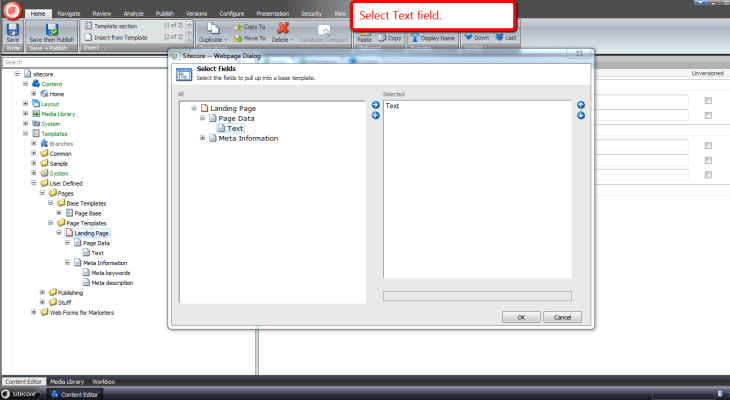
Task: Click the Copy clipboard button
Action: click(390, 38)
